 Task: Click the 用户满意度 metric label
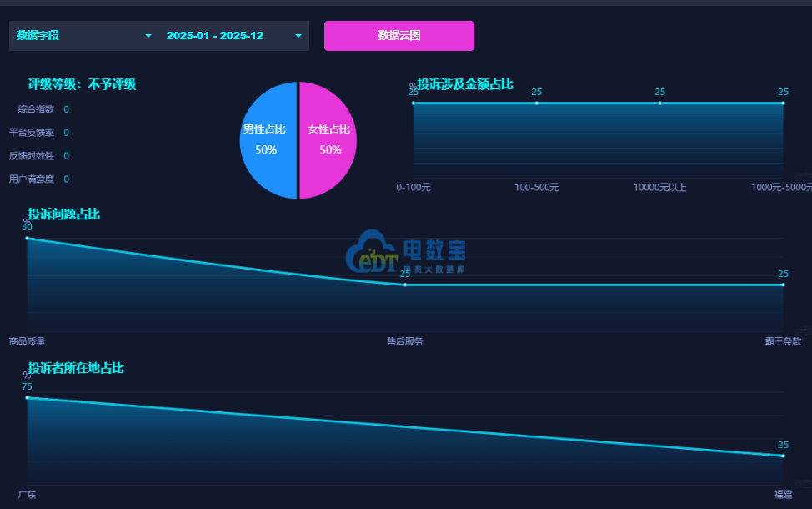point(32,179)
